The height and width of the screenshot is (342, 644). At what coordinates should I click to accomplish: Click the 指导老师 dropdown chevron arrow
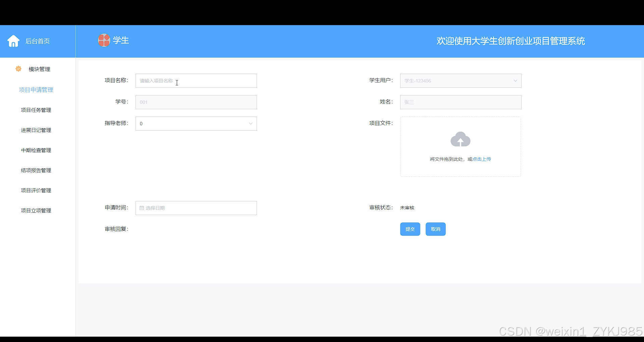coord(251,124)
